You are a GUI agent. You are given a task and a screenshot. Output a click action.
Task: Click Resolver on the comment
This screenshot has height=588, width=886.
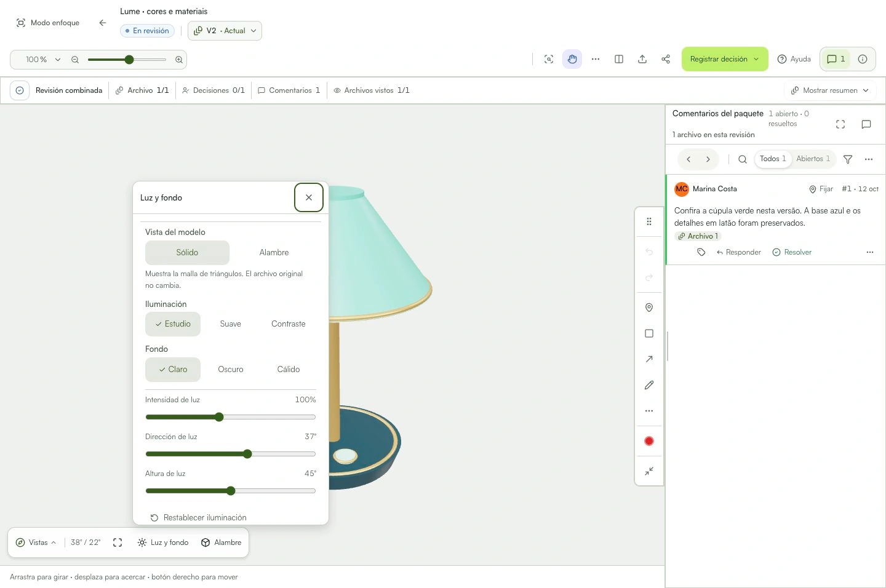click(792, 252)
